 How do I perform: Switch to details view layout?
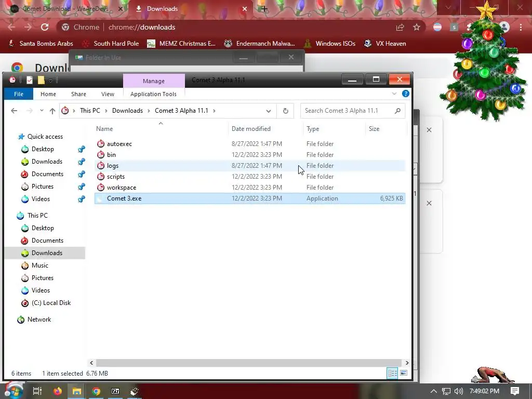[x=392, y=374]
